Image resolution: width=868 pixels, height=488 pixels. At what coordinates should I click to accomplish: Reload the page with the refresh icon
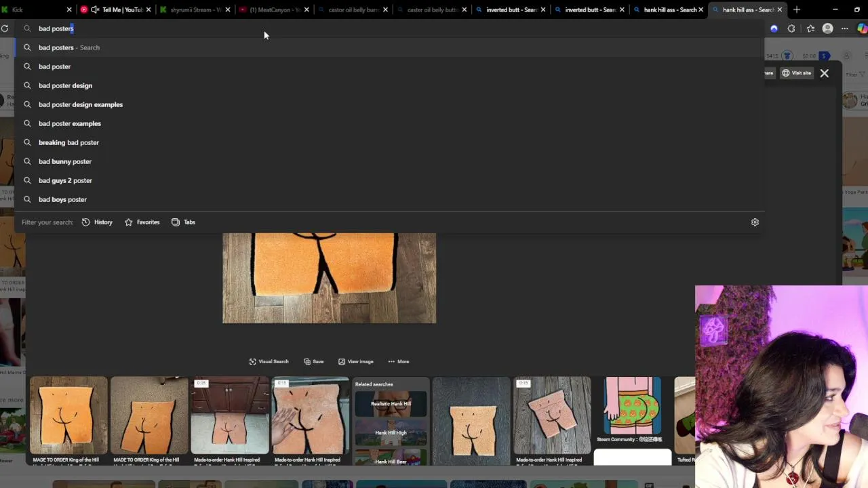click(x=5, y=28)
